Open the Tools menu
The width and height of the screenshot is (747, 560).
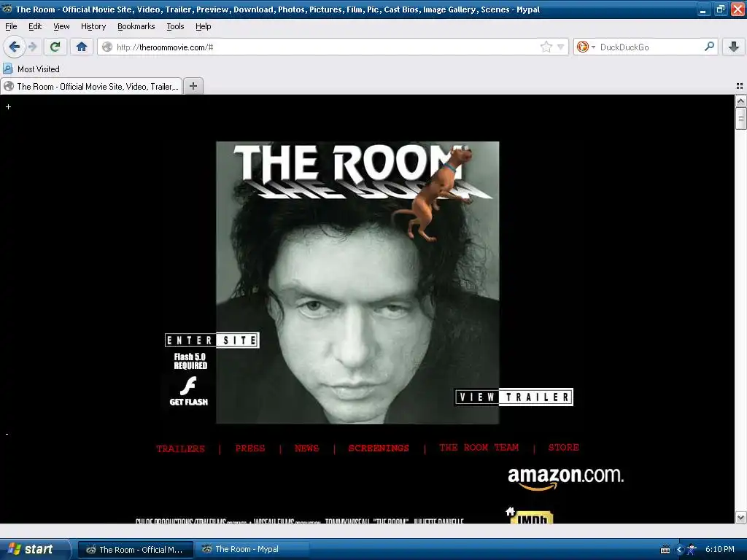[175, 26]
